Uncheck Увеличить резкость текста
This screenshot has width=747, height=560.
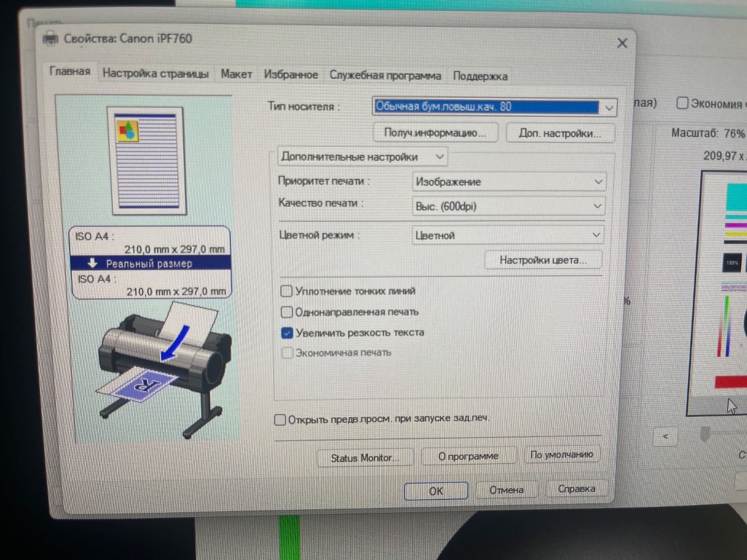coord(287,333)
